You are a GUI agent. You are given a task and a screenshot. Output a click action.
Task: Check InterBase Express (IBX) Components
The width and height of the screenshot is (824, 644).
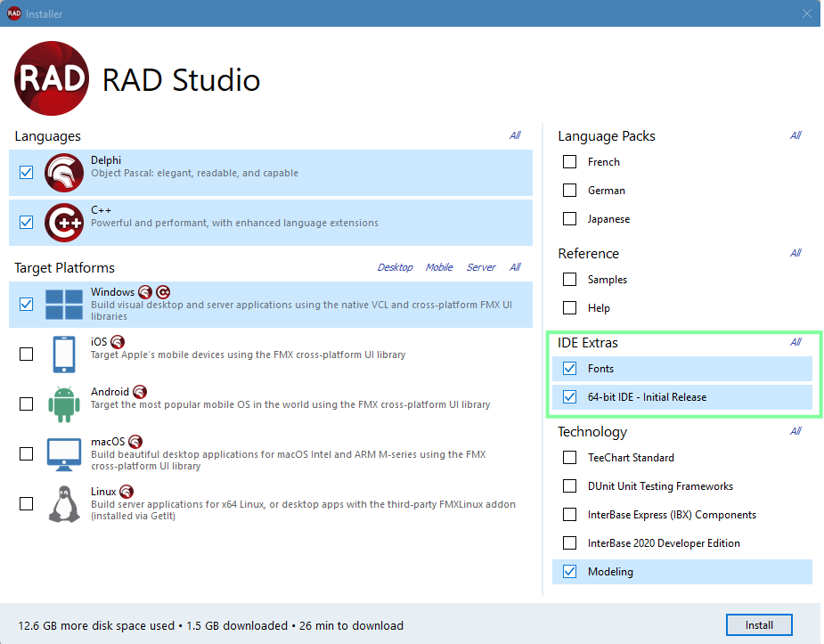pyautogui.click(x=569, y=514)
